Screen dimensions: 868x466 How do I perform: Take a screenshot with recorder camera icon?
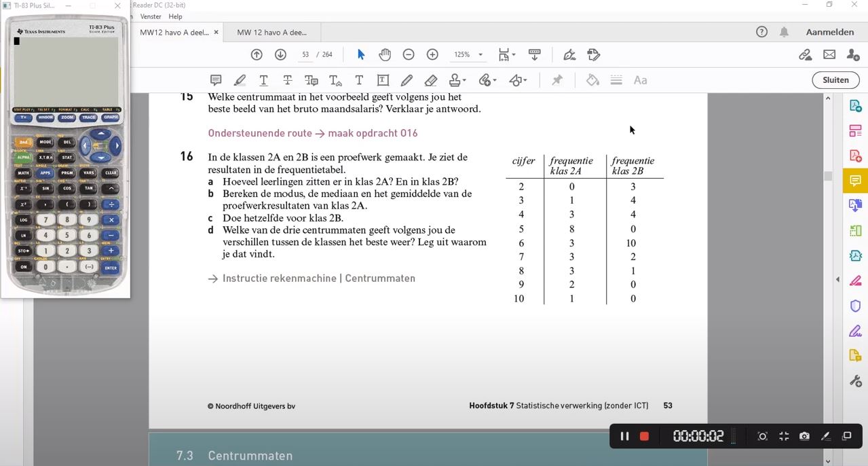(804, 436)
